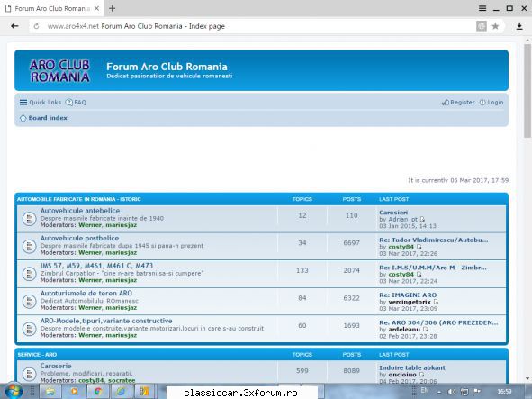Open user profile vercingetorix
Viewport: 532px width, 399px height.
coord(410,302)
